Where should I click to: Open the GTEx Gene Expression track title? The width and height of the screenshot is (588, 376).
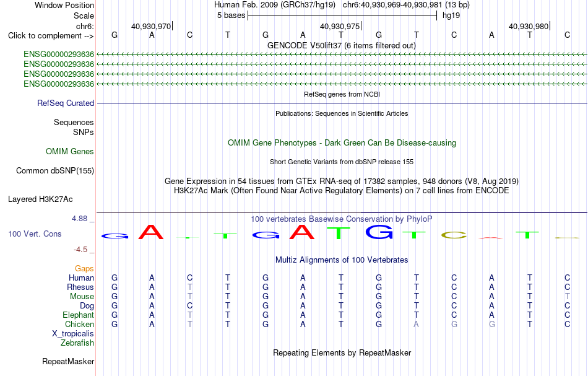[x=342, y=181]
